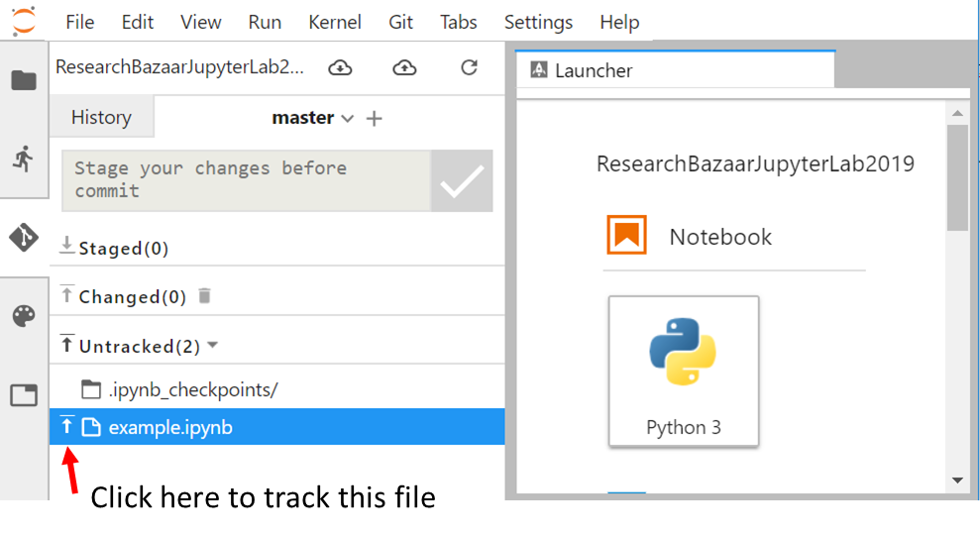Select the example.ipynb file row
Image resolution: width=980 pixels, height=537 pixels.
(x=276, y=427)
